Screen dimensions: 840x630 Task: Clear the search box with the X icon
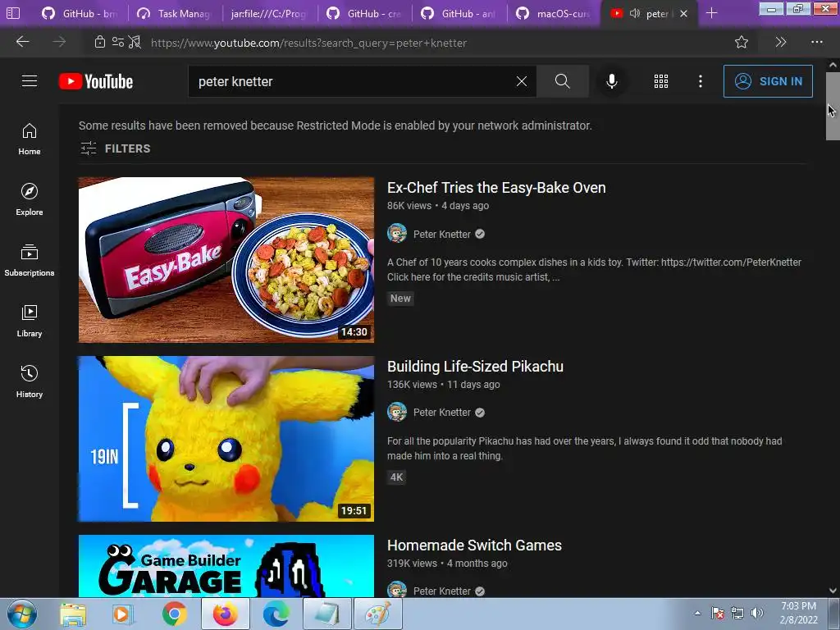521,81
